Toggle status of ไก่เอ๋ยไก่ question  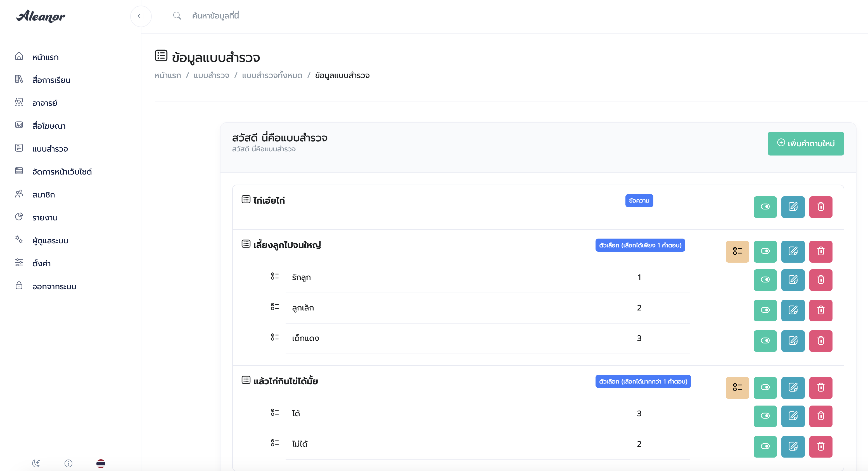coord(765,207)
